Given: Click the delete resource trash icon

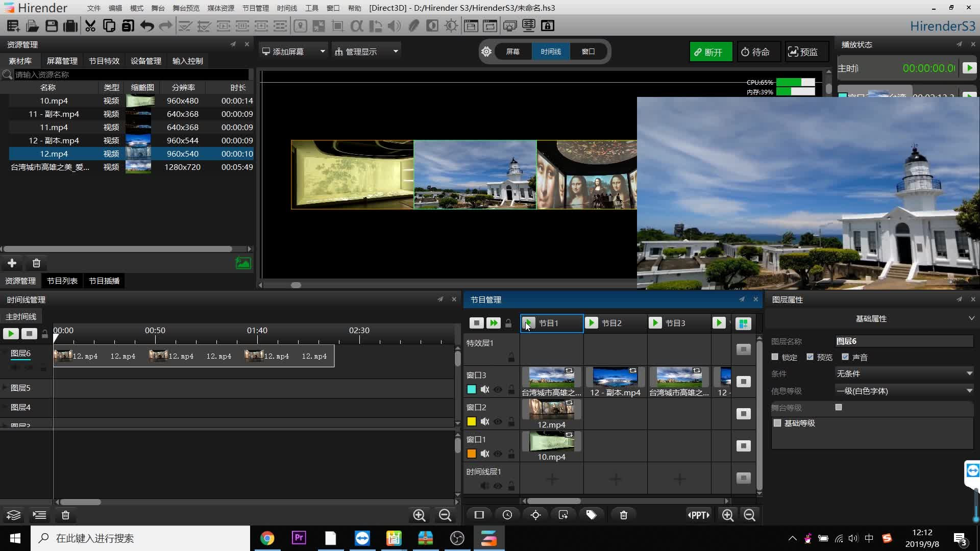Looking at the screenshot, I should (36, 263).
